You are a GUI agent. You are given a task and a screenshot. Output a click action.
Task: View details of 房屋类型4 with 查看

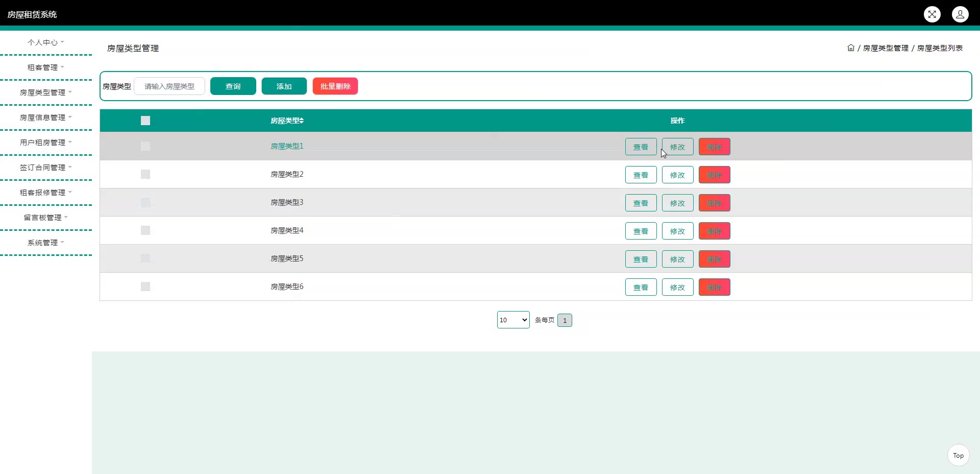(641, 231)
